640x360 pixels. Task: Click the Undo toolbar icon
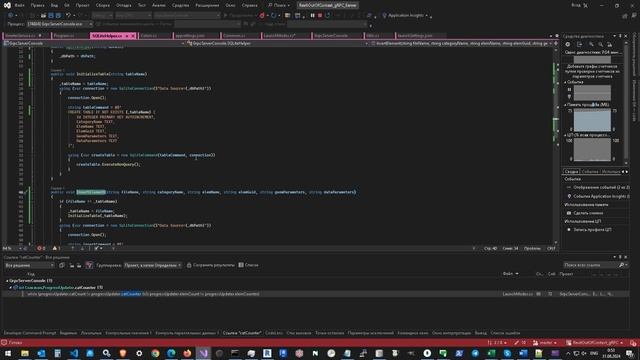pos(68,16)
